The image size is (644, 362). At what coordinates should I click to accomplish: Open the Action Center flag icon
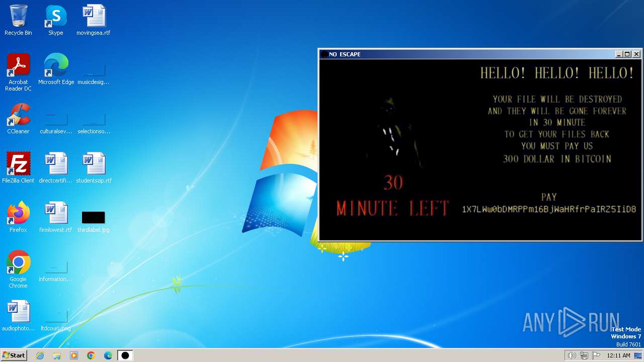point(596,355)
